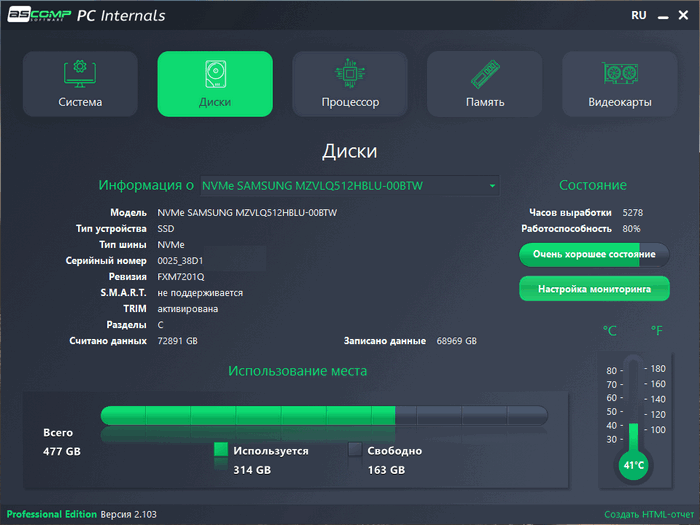
Task: Switch to the Процессор tab
Action: pyautogui.click(x=350, y=84)
